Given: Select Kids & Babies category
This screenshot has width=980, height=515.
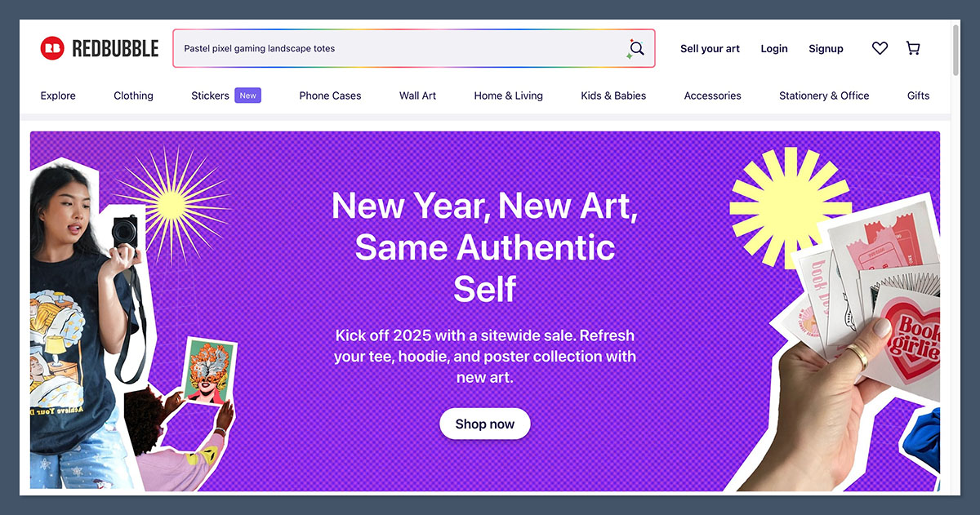Looking at the screenshot, I should [613, 95].
